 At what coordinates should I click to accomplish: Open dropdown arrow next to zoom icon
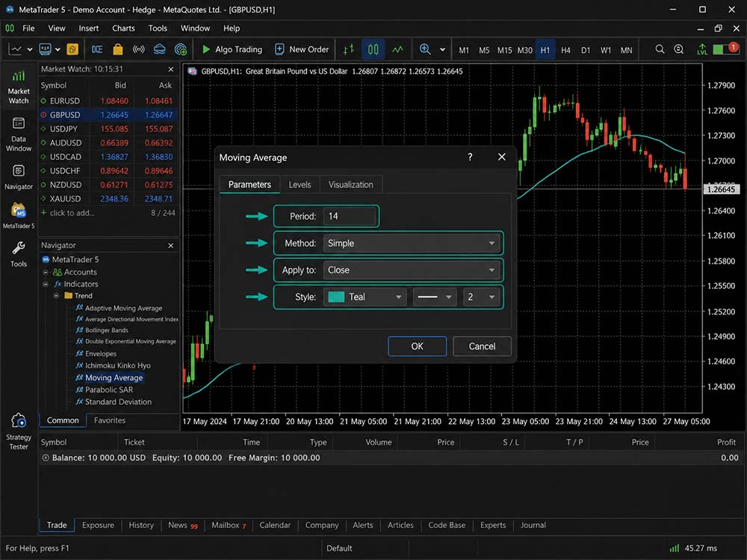point(442,49)
